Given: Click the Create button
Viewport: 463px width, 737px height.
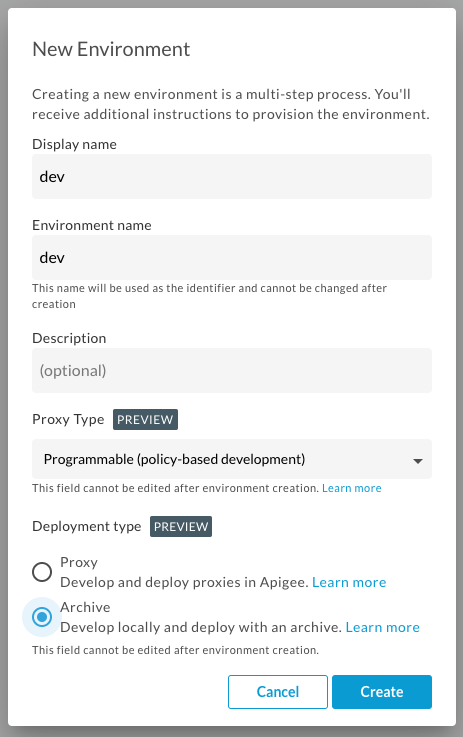Looking at the screenshot, I should [x=382, y=692].
